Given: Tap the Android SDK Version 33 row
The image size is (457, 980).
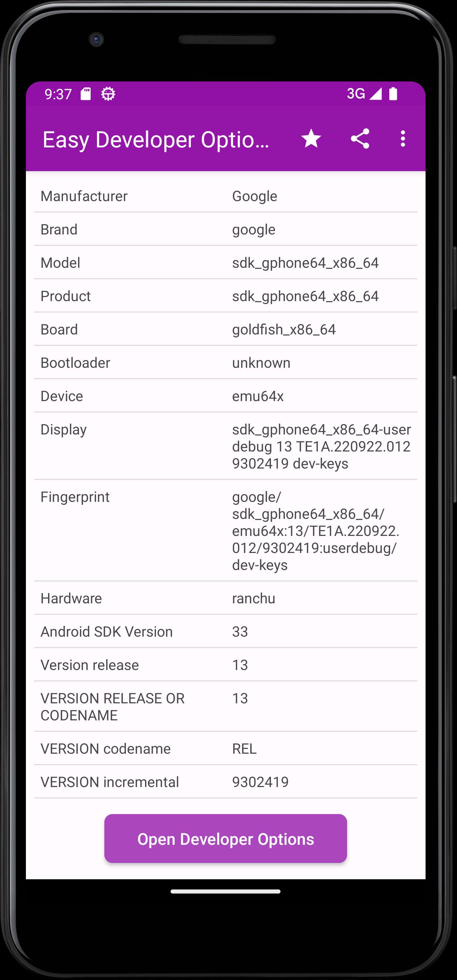Looking at the screenshot, I should pyautogui.click(x=225, y=631).
